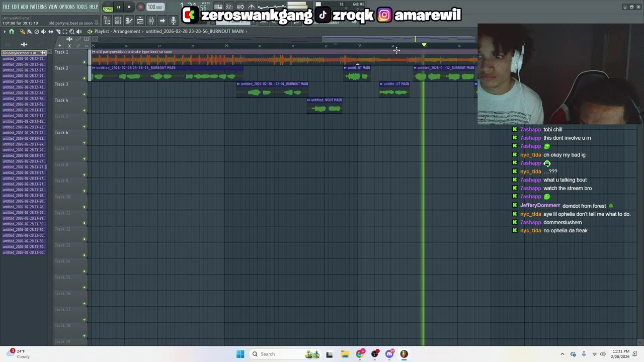Add track with the plus icon

tap(60, 46)
